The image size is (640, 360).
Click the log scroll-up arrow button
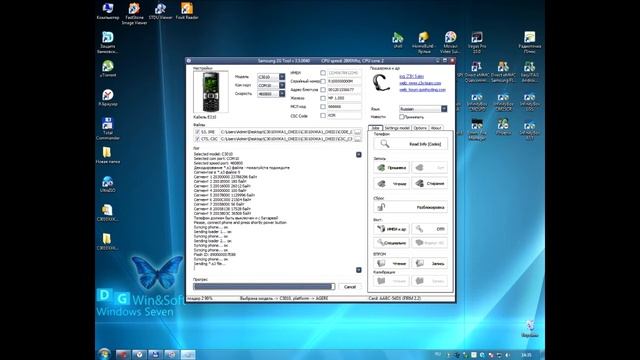click(358, 155)
